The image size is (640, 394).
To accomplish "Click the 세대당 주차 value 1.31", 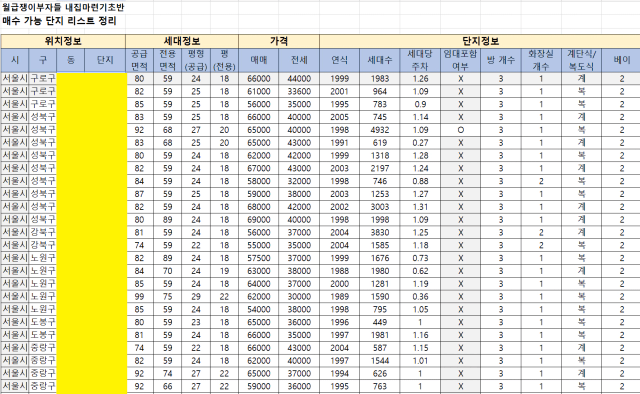I will click(x=420, y=207).
